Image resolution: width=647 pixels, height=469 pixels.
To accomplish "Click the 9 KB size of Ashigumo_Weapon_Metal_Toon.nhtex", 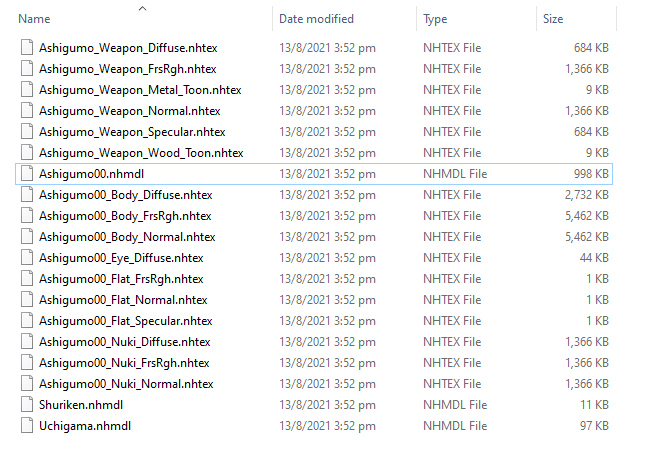I will click(x=597, y=90).
